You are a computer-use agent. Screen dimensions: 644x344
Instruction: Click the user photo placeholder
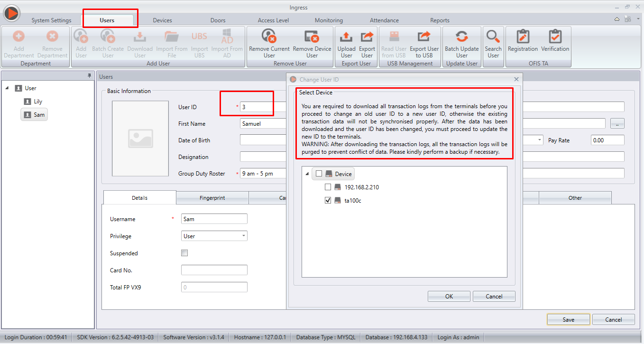click(x=140, y=138)
